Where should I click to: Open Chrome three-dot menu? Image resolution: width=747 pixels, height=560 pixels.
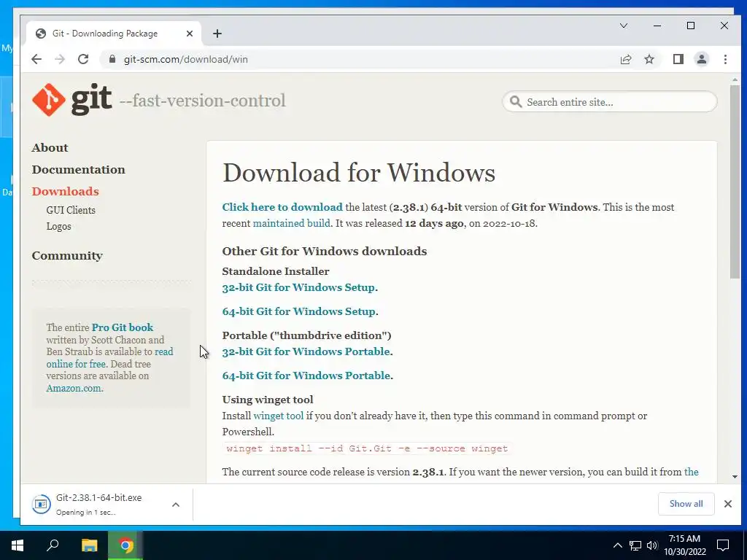click(725, 59)
